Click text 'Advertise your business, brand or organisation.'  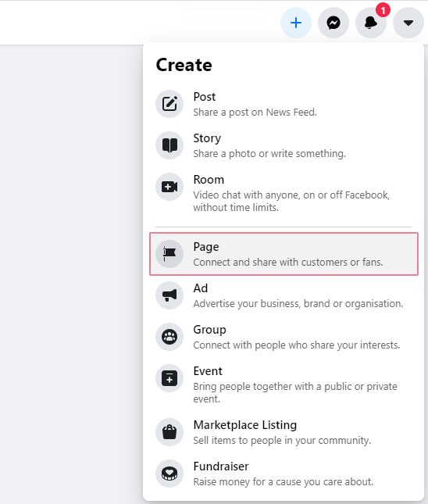[x=298, y=304]
